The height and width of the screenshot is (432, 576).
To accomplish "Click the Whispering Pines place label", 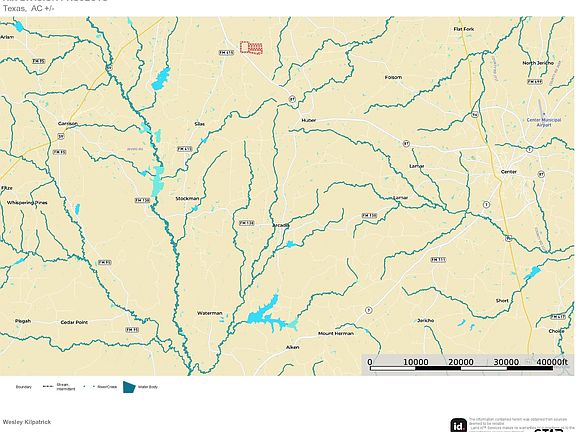I will point(27,202).
